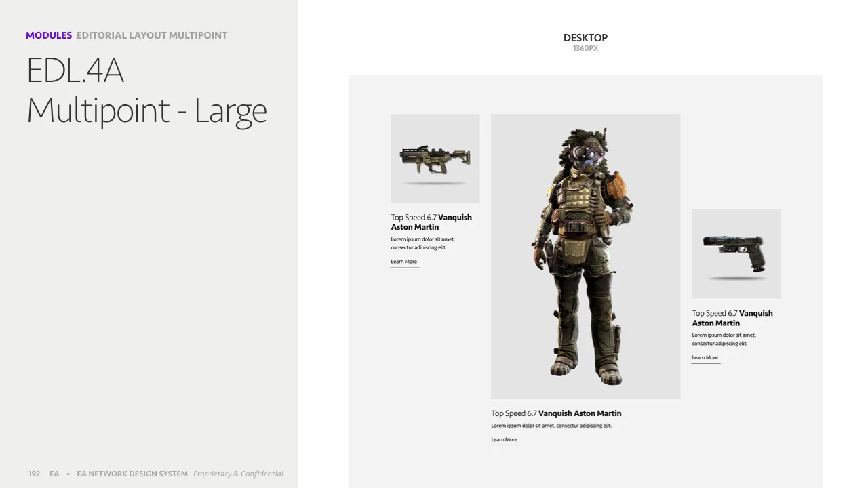Click the lorem ipsum text under the pistol heading

724,339
